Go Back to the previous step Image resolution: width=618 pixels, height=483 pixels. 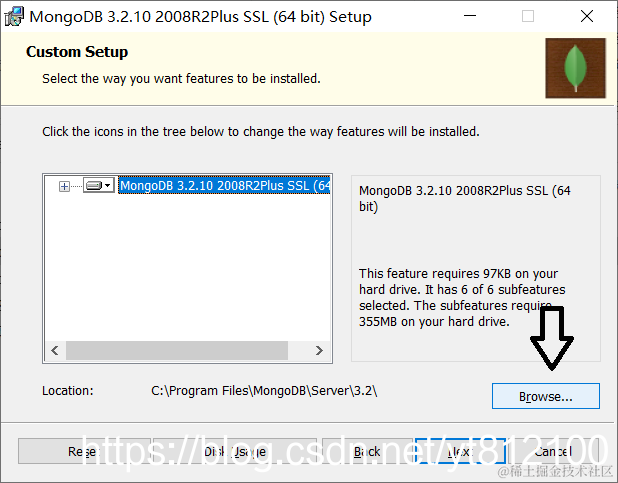(367, 451)
